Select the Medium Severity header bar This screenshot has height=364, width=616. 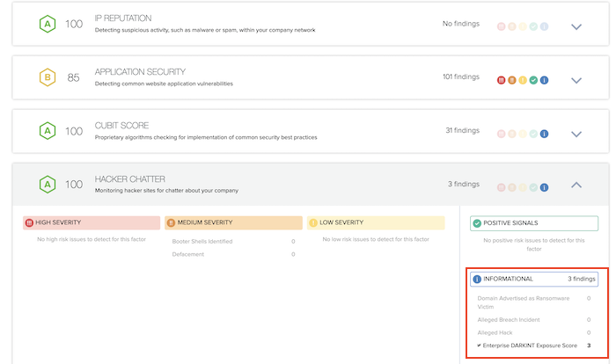(x=234, y=222)
